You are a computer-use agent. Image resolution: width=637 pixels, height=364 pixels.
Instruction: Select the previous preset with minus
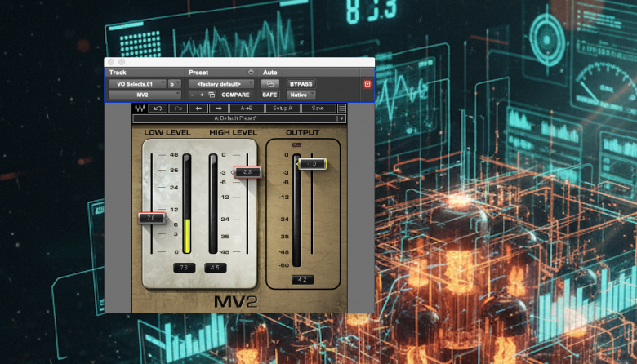click(192, 95)
